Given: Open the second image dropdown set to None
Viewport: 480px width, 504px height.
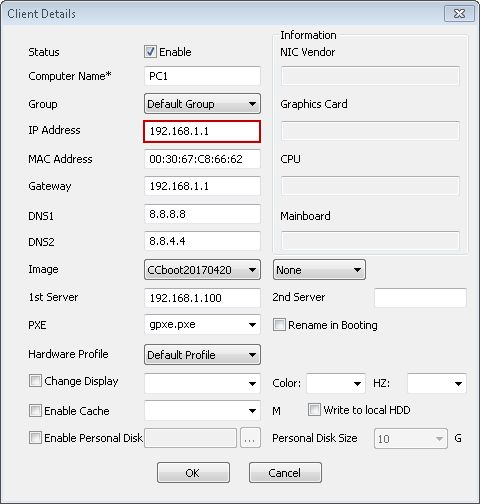Looking at the screenshot, I should click(319, 270).
